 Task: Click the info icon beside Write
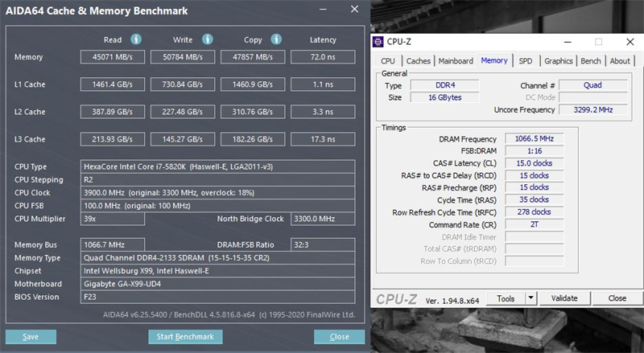[x=207, y=39]
